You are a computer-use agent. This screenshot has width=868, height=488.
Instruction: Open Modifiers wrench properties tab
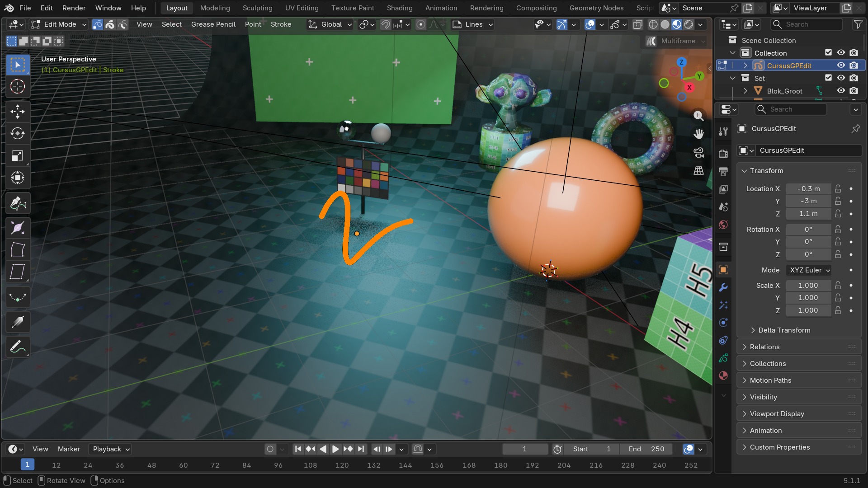point(723,287)
